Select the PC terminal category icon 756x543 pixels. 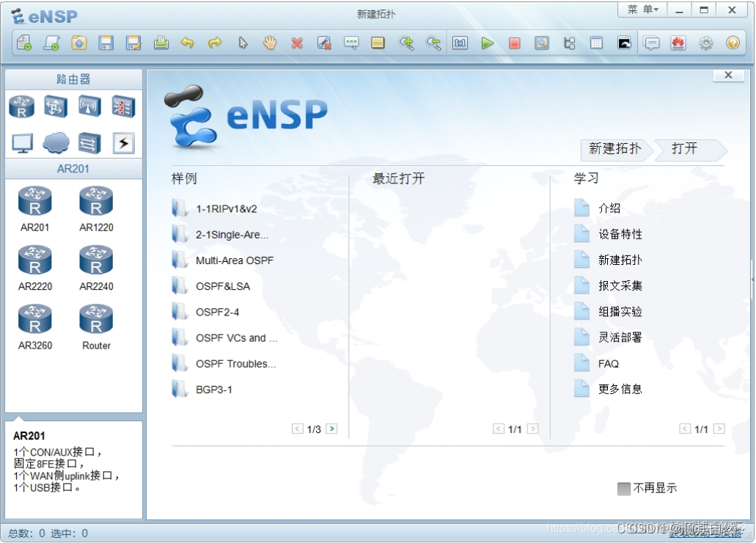point(22,143)
